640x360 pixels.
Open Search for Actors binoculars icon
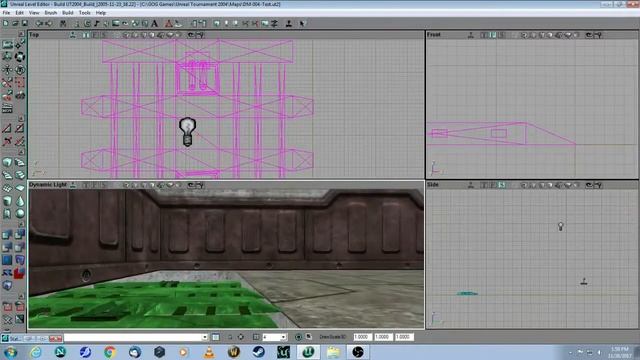[x=63, y=24]
